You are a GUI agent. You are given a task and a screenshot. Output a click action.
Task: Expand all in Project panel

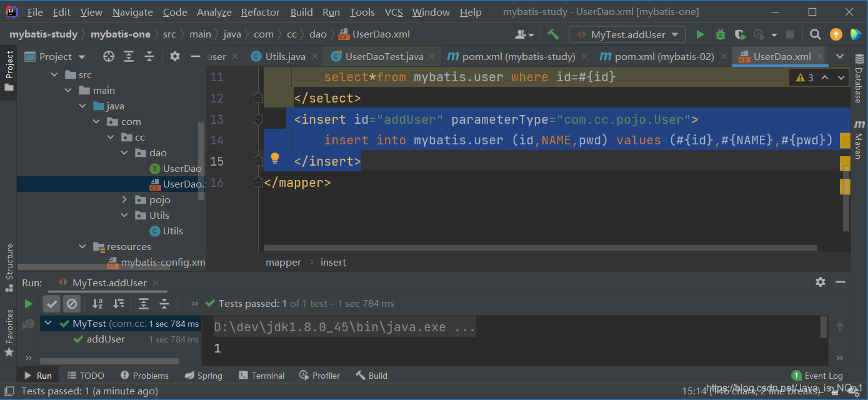coord(129,56)
